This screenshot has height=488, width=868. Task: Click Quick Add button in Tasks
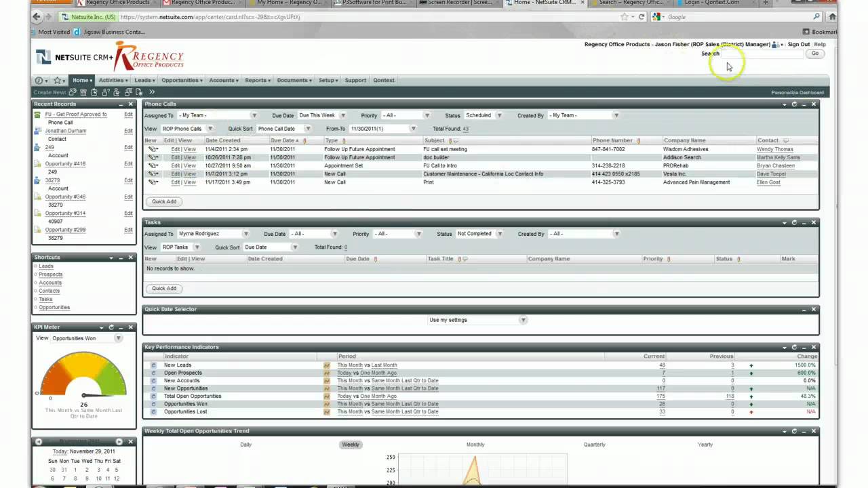[164, 289]
